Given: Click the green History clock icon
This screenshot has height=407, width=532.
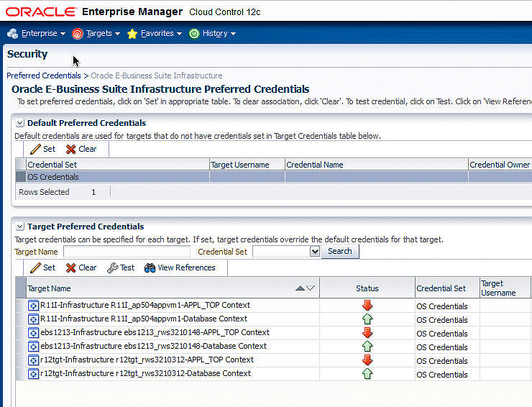Looking at the screenshot, I should (x=194, y=34).
